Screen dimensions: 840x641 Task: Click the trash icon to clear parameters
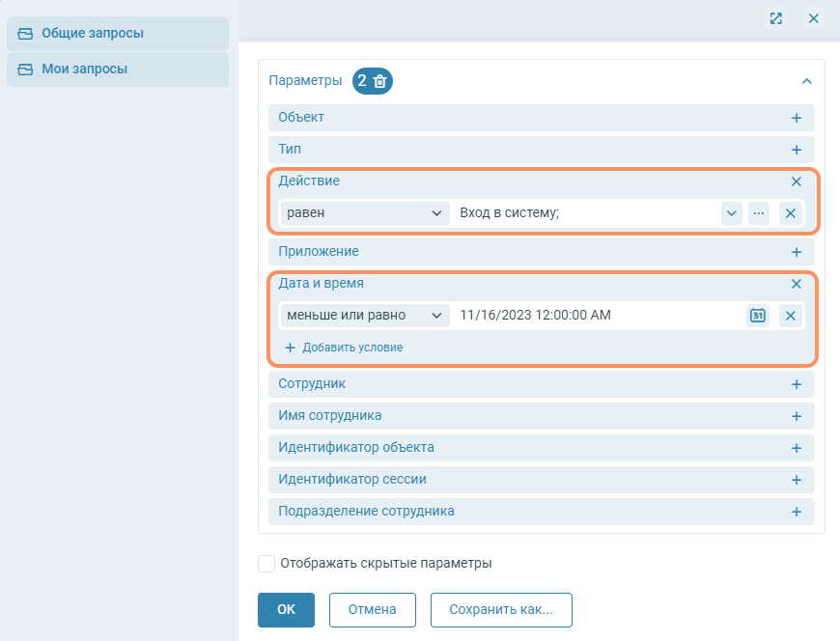(x=379, y=82)
